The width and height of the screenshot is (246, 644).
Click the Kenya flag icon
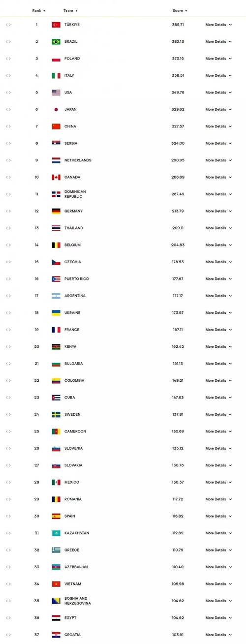(x=56, y=347)
